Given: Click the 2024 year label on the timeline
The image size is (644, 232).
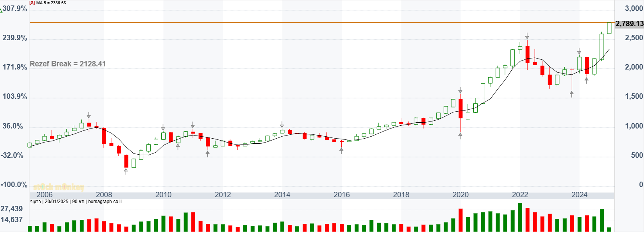Looking at the screenshot, I should pyautogui.click(x=579, y=195).
